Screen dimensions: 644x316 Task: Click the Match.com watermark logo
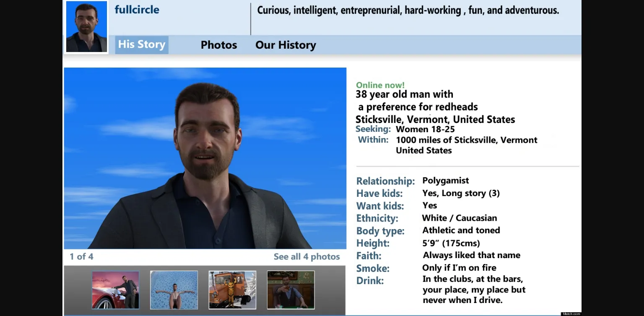[571, 313]
